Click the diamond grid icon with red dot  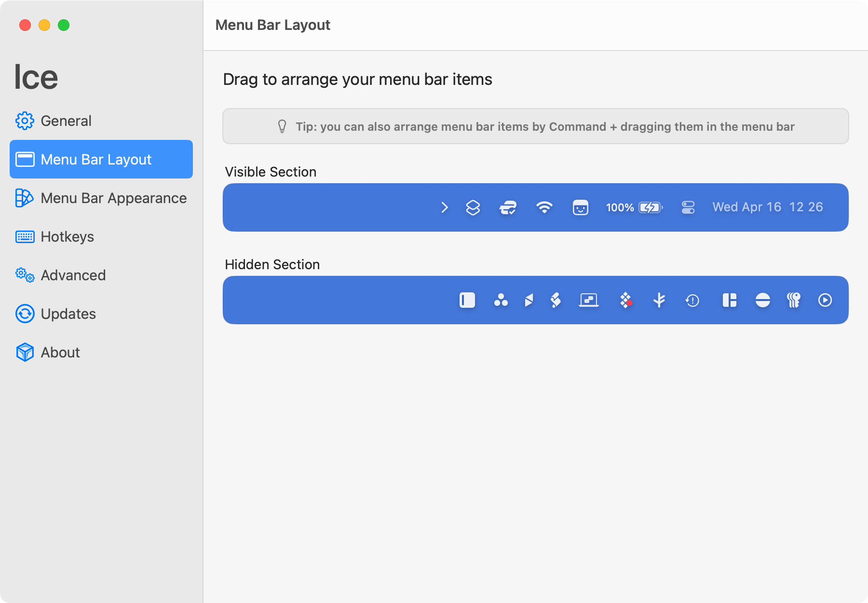626,300
